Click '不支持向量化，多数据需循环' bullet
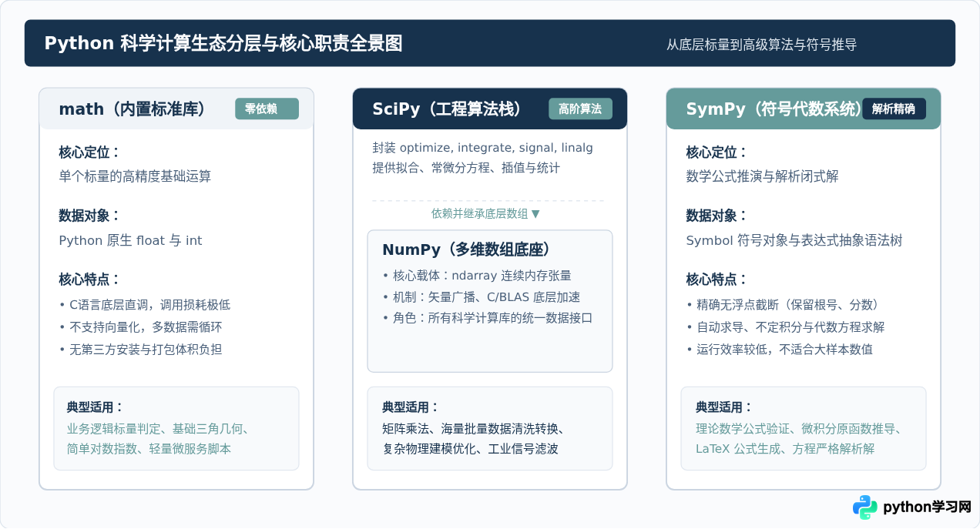Viewport: 980px width, 529px height. [x=140, y=326]
